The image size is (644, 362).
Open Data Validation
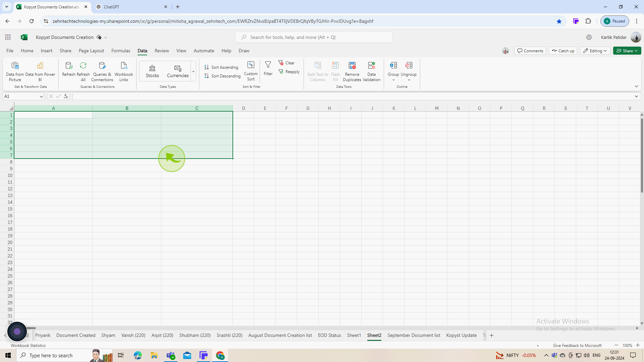pos(371,71)
